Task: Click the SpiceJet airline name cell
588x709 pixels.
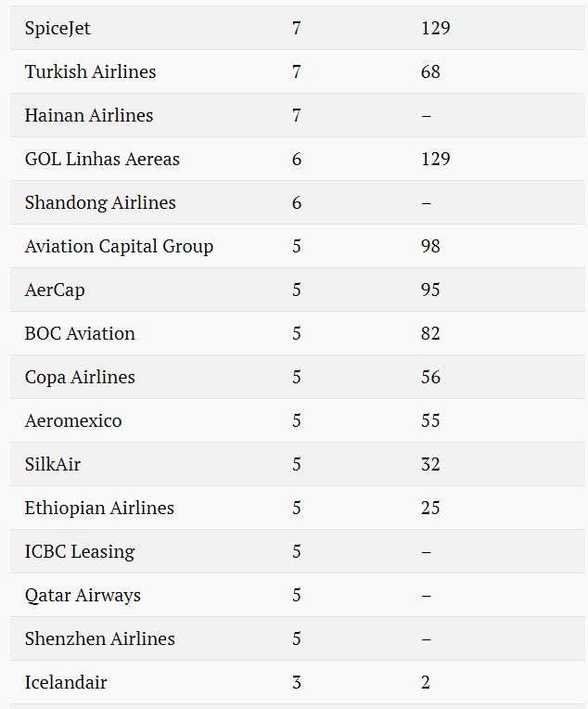Action: [x=58, y=29]
